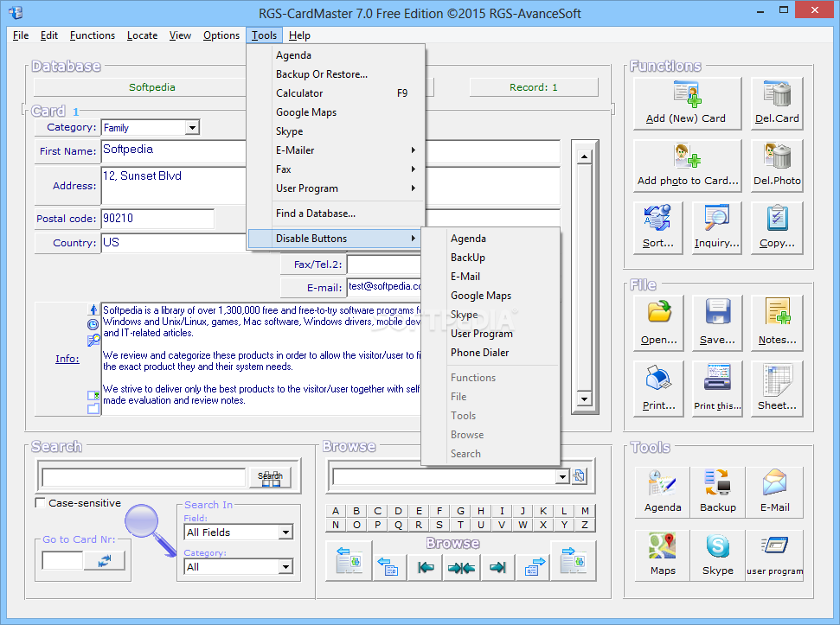This screenshot has width=840, height=625.
Task: Expand the E-Mailer submenu
Action: coord(336,150)
